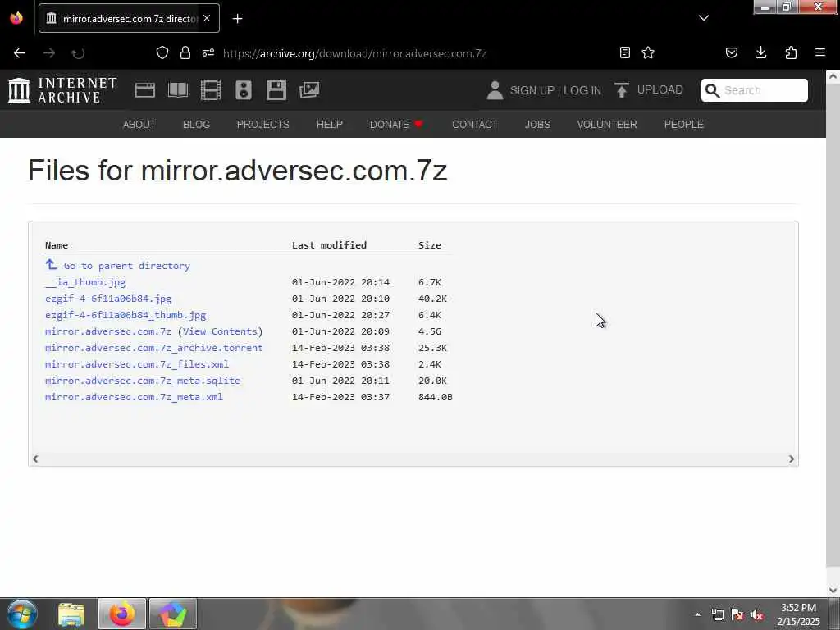Toggle reader view icon

[624, 52]
